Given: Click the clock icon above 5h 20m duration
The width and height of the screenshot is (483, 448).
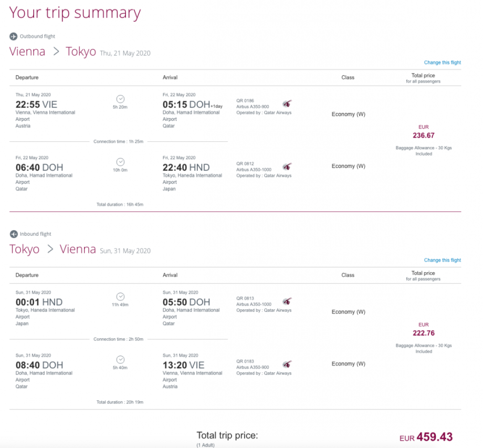Looking at the screenshot, I should click(x=120, y=99).
